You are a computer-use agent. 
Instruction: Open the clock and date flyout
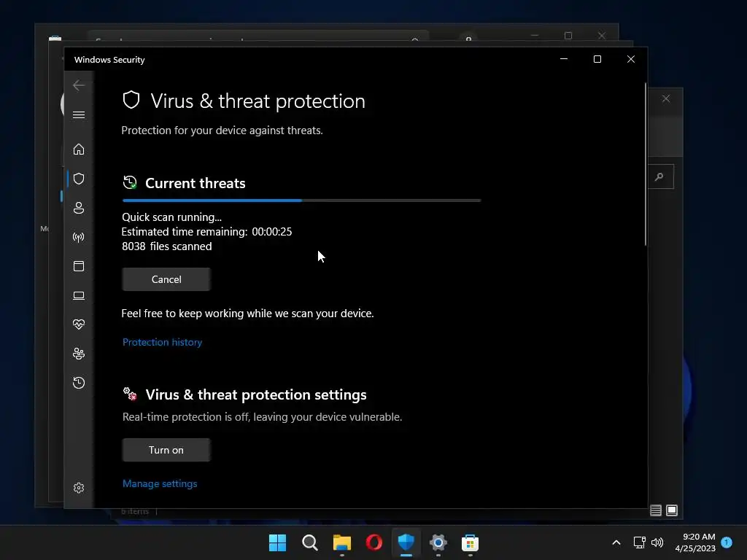point(695,542)
